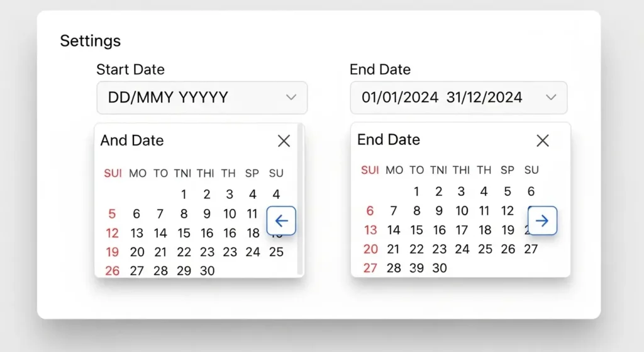Viewport: 644px width, 352px height.
Task: Choose red Sunday 5 in the left calendar
Action: click(113, 214)
